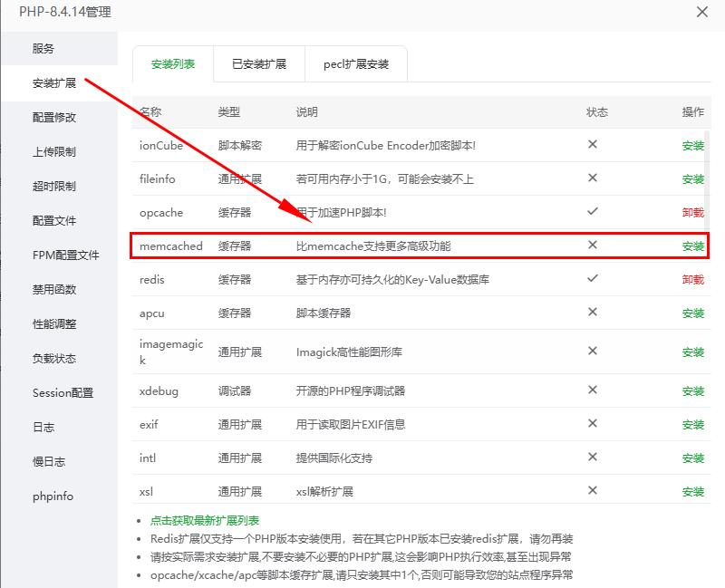725x588 pixels.
Task: Open the 慢日志 page
Action: (57, 461)
